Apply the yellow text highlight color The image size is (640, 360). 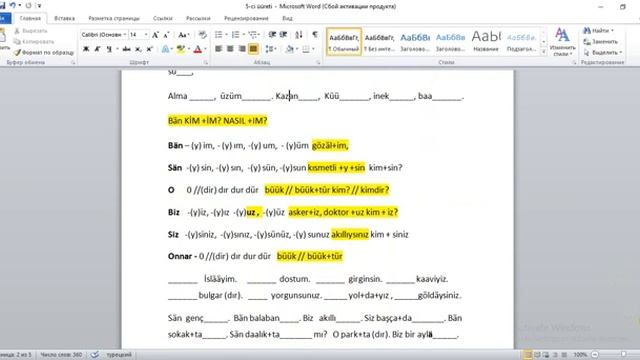[180, 49]
